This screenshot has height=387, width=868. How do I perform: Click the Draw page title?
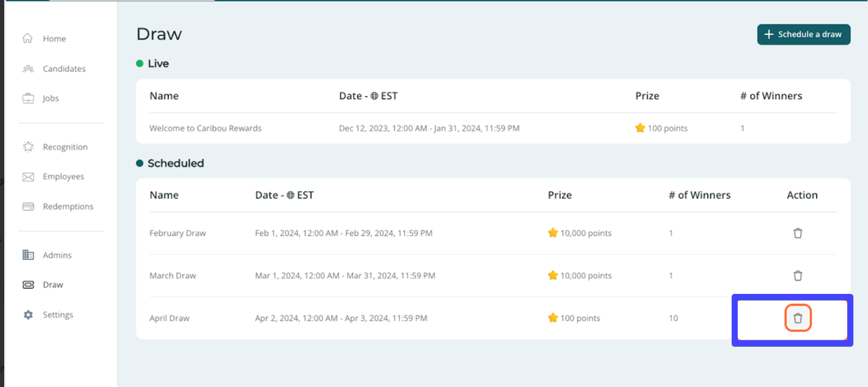click(159, 34)
